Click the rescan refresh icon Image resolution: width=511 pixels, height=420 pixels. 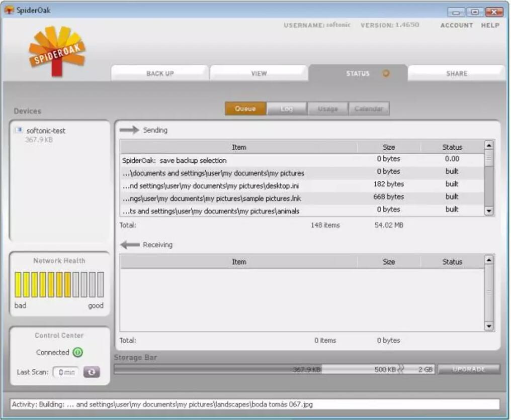tap(92, 372)
